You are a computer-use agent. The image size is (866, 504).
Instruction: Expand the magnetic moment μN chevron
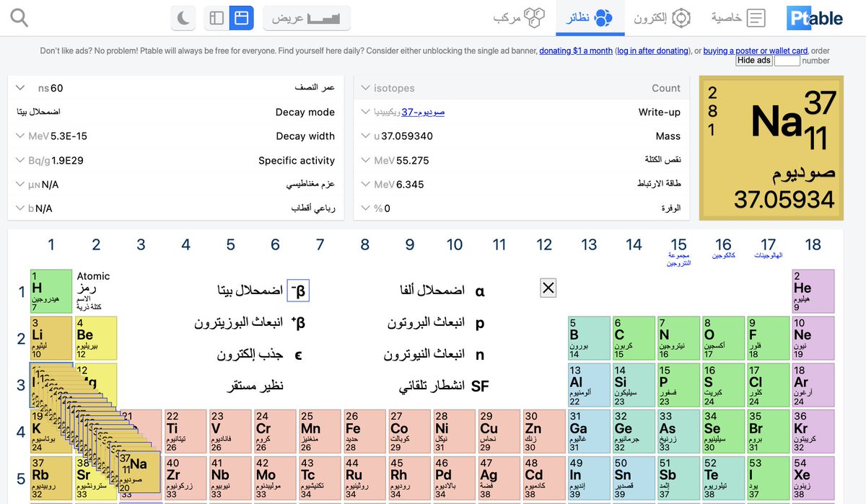(x=21, y=185)
